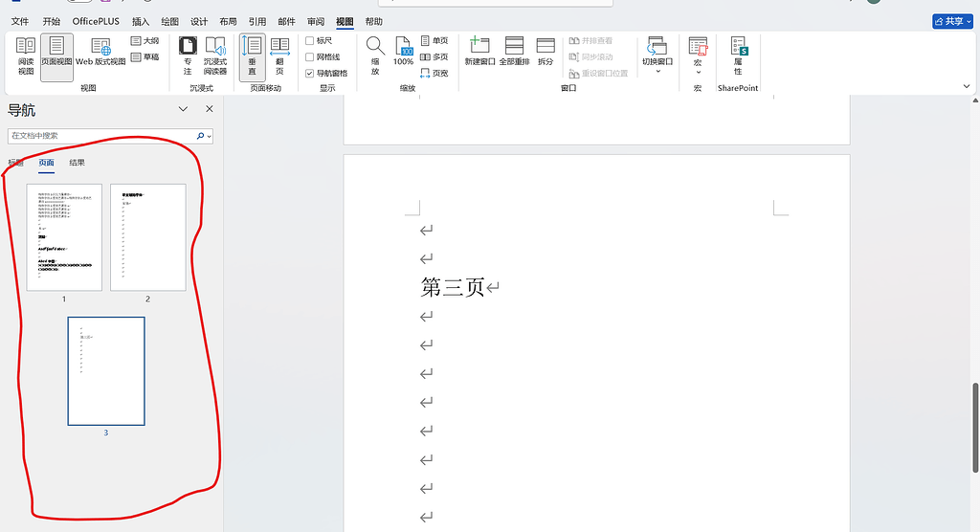Select side-to-side page flip (翻页)
980x532 pixels.
[x=279, y=56]
